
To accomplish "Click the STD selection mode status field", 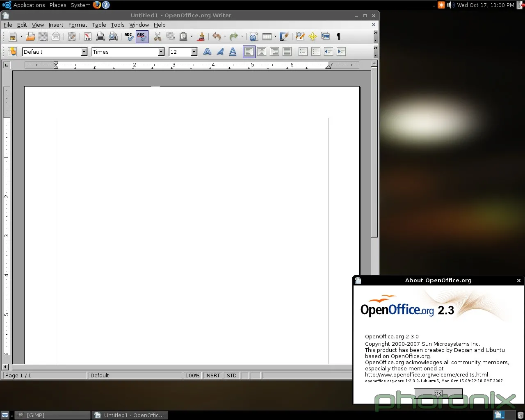I will tap(232, 375).
